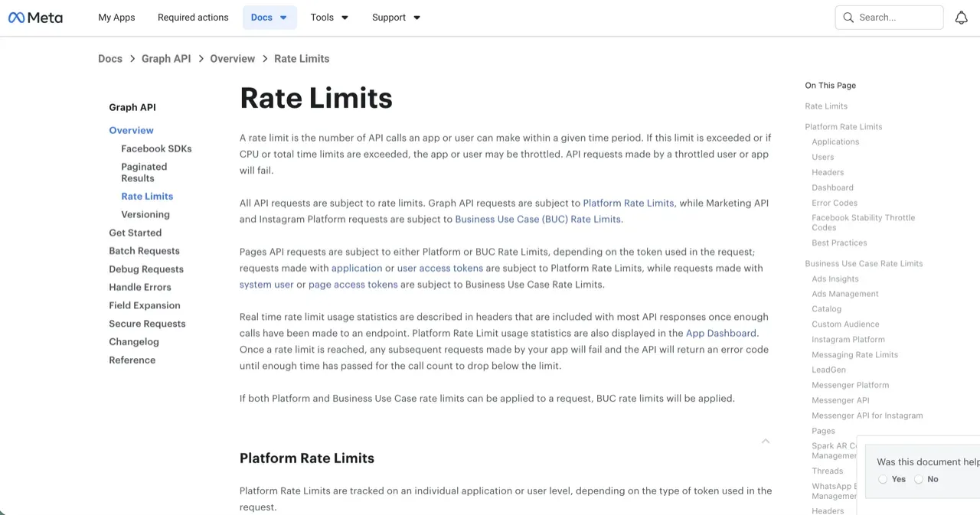Image resolution: width=980 pixels, height=515 pixels.
Task: Click Docs breadcrumb link
Action: pyautogui.click(x=110, y=59)
